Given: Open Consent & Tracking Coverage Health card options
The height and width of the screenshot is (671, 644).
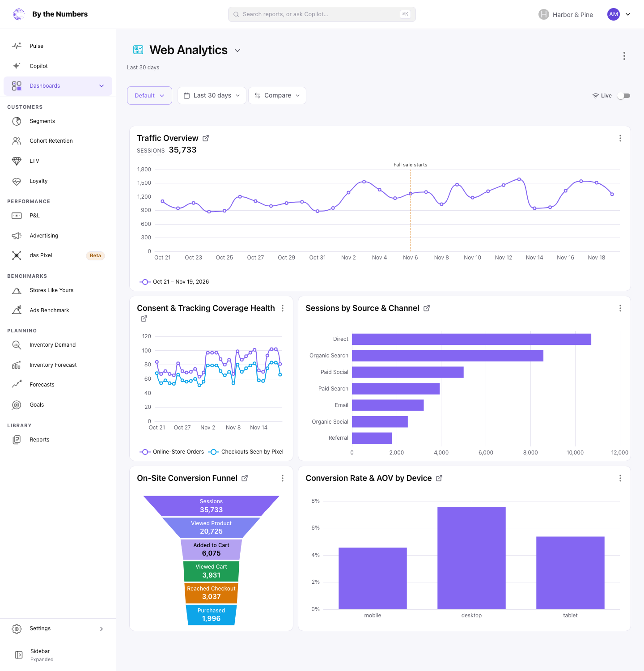Looking at the screenshot, I should 283,308.
